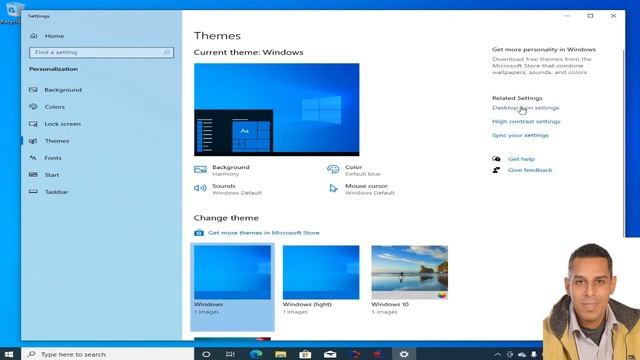This screenshot has height=360, width=640.
Task: Click the speaker icon beside Sounds
Action: 200,188
